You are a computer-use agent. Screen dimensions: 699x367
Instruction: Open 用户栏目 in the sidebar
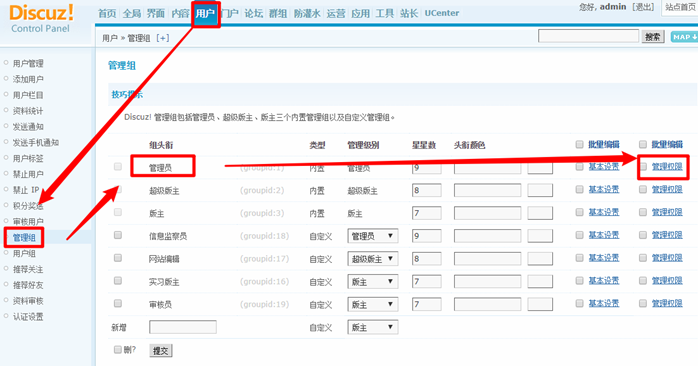(x=28, y=95)
